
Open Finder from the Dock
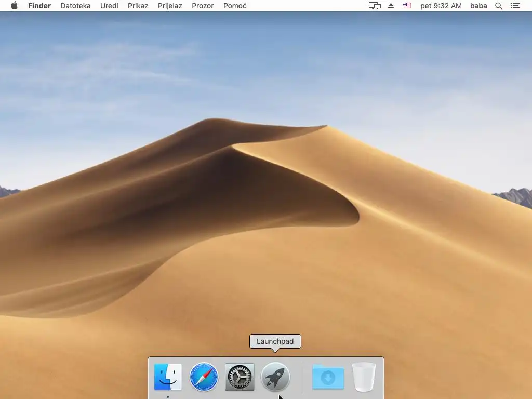point(168,377)
